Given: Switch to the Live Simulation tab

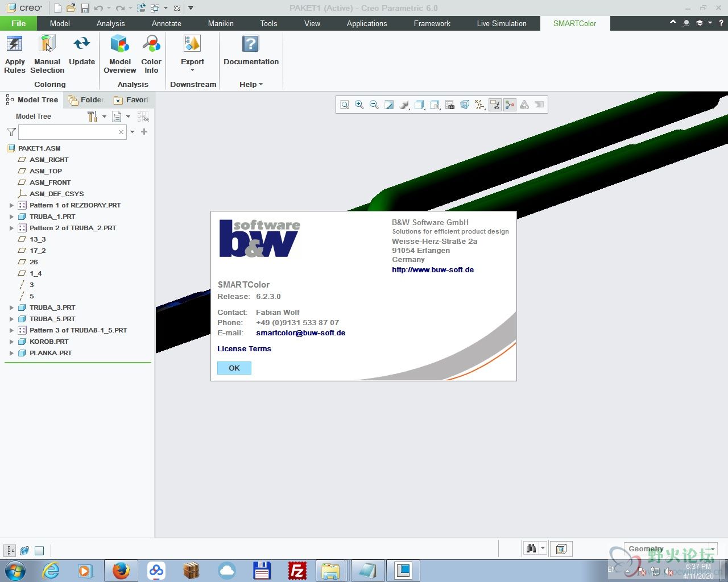Looking at the screenshot, I should click(x=502, y=23).
